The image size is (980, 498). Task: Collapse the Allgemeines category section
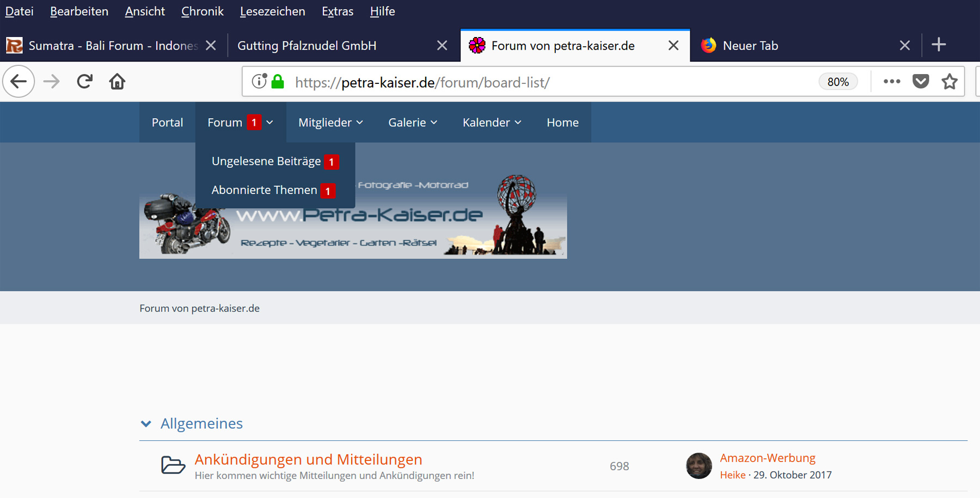click(146, 424)
